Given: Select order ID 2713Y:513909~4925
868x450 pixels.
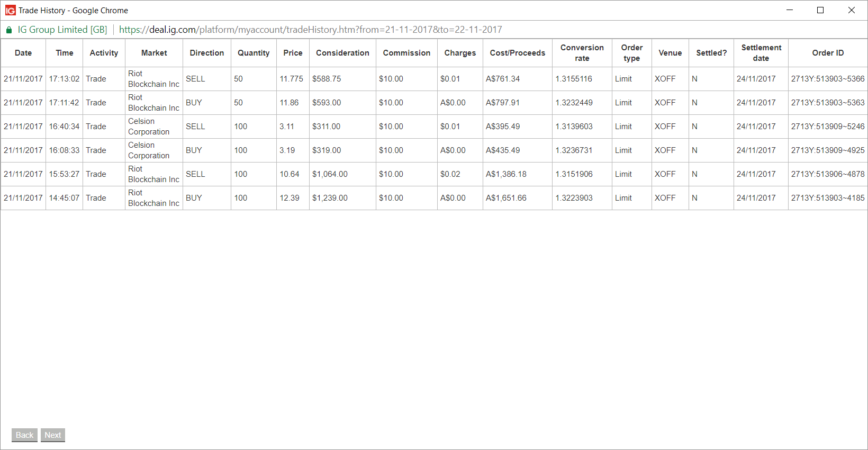Looking at the screenshot, I should click(x=828, y=150).
